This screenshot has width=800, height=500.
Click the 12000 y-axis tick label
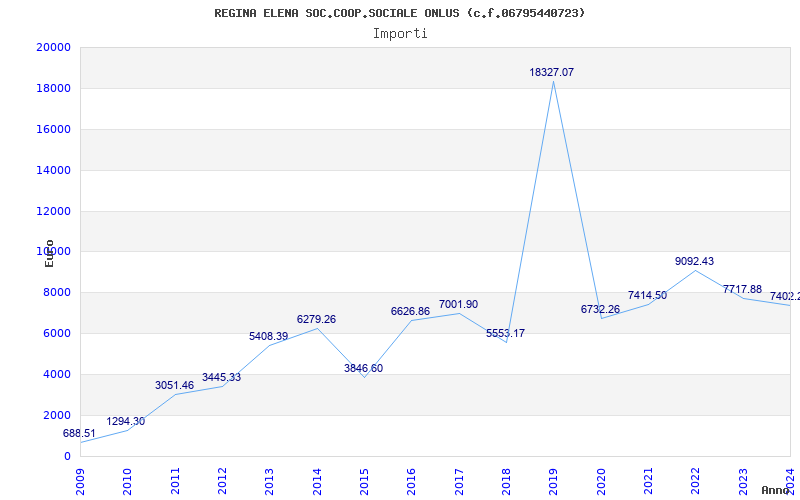pyautogui.click(x=54, y=211)
